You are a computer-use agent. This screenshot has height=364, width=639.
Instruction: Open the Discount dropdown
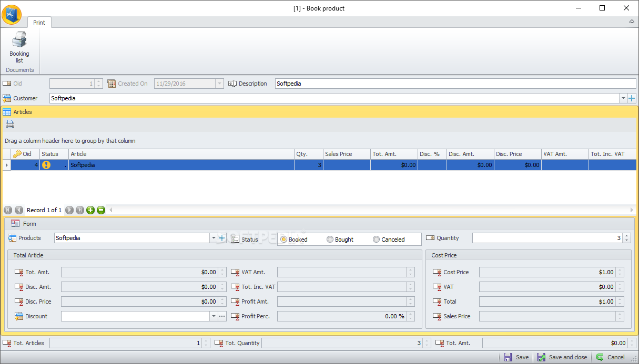point(214,316)
